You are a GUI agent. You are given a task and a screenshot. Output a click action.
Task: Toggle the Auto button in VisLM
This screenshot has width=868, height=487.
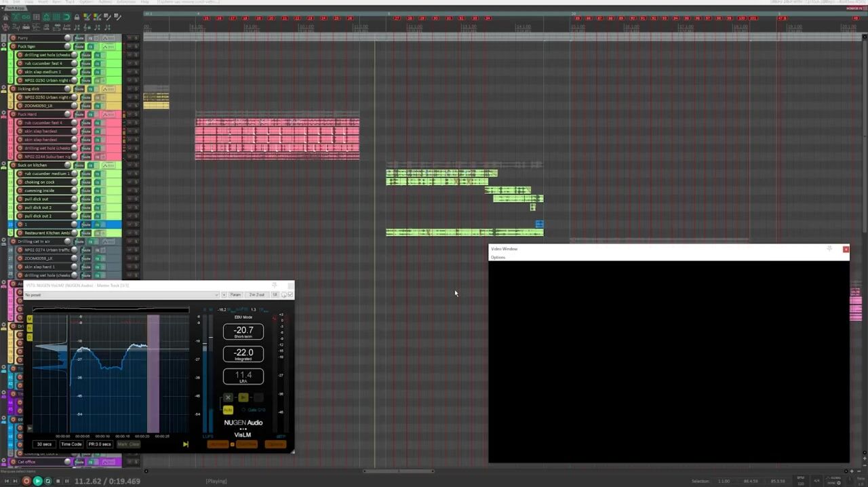pyautogui.click(x=228, y=410)
